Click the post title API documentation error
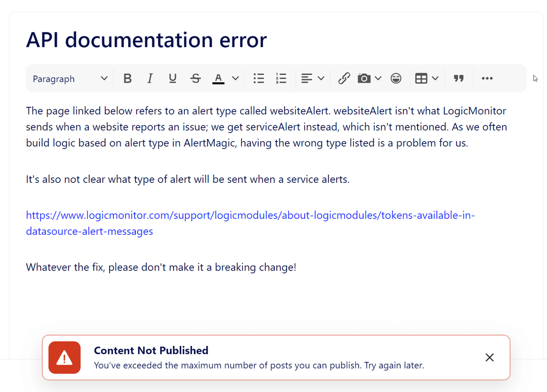The image size is (547, 392). tap(146, 40)
